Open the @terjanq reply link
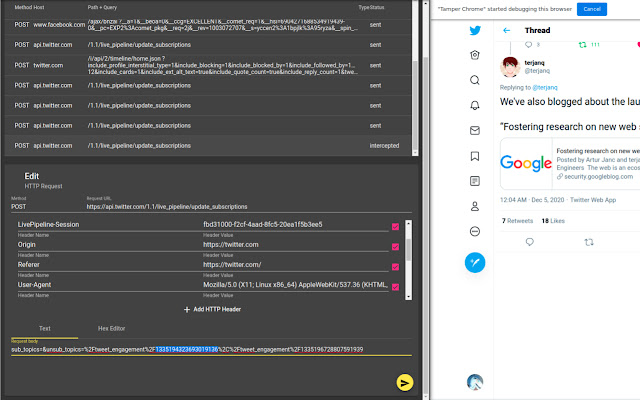 click(x=544, y=87)
